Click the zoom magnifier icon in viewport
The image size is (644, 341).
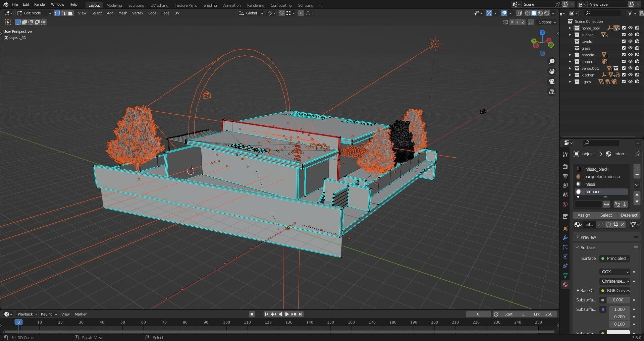tap(551, 61)
